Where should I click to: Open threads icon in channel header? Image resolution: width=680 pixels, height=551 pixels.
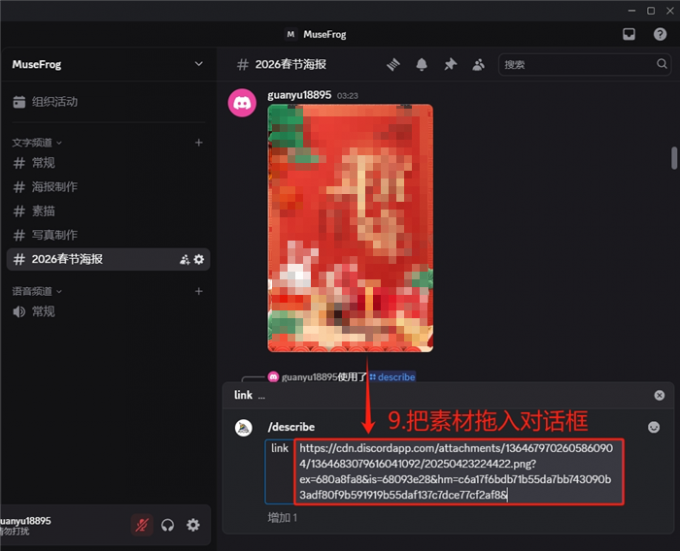click(x=393, y=65)
